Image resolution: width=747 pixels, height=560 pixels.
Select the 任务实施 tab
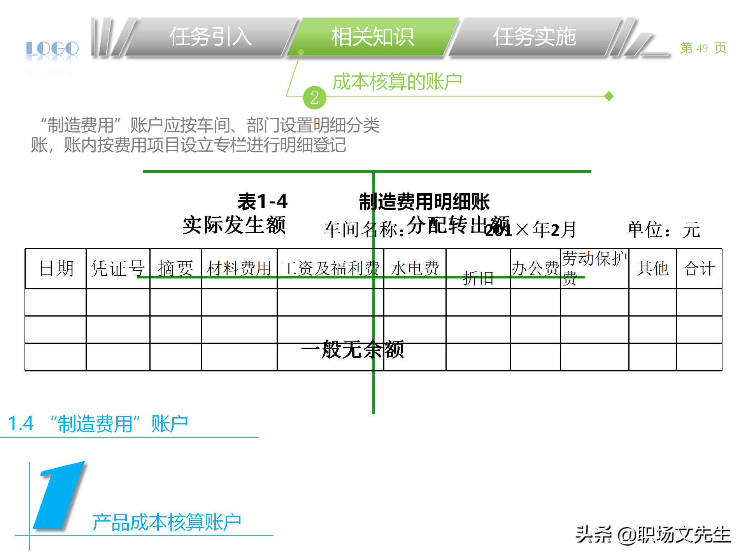click(534, 37)
